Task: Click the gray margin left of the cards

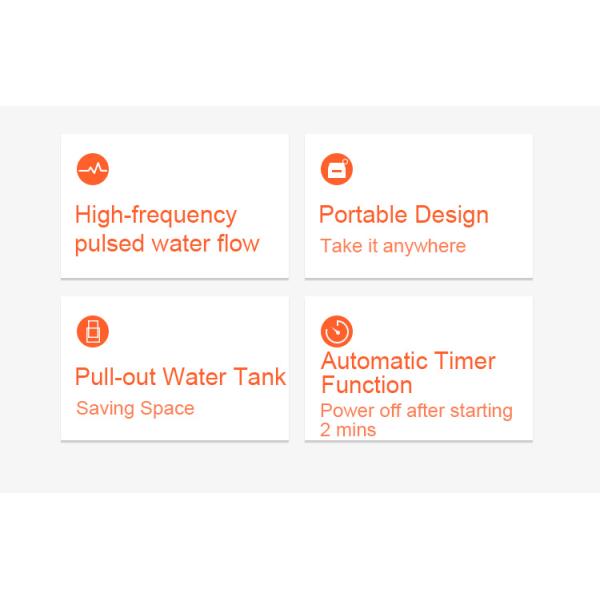Action: coord(30,290)
